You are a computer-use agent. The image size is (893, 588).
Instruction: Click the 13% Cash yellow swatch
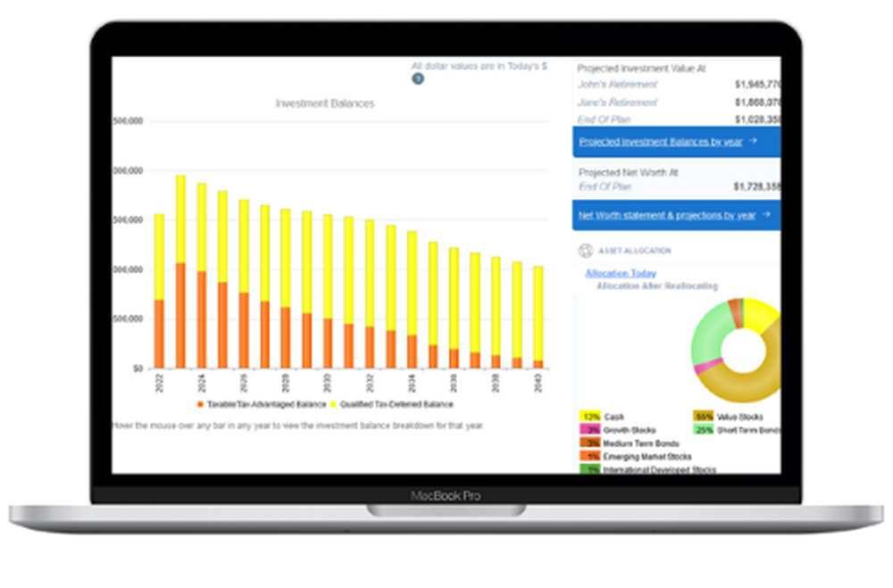590,417
